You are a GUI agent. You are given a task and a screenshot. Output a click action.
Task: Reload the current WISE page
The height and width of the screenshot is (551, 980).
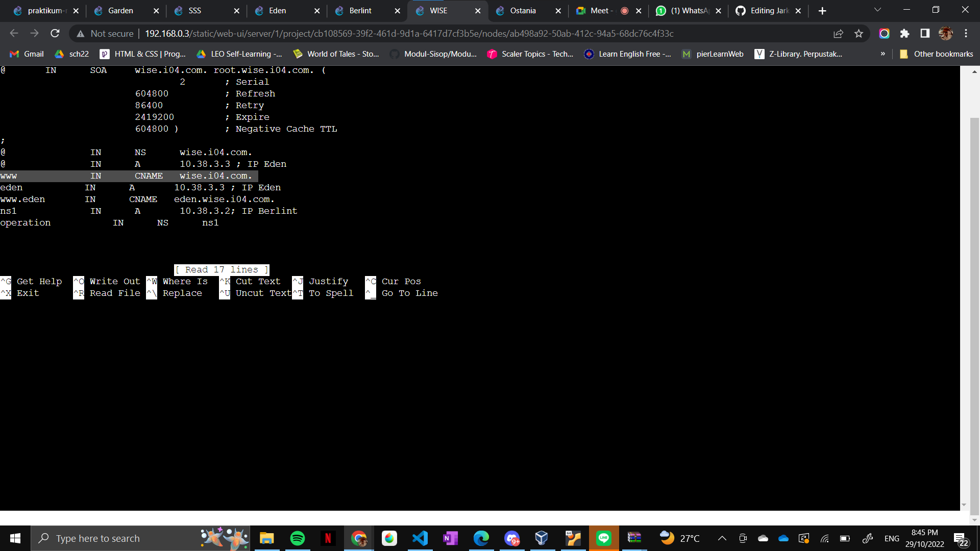pos(55,33)
